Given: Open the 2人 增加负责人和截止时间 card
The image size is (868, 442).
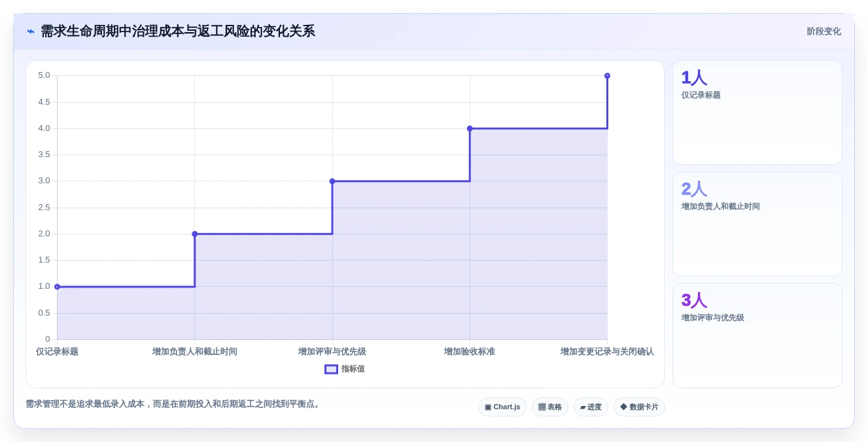Looking at the screenshot, I should [757, 224].
